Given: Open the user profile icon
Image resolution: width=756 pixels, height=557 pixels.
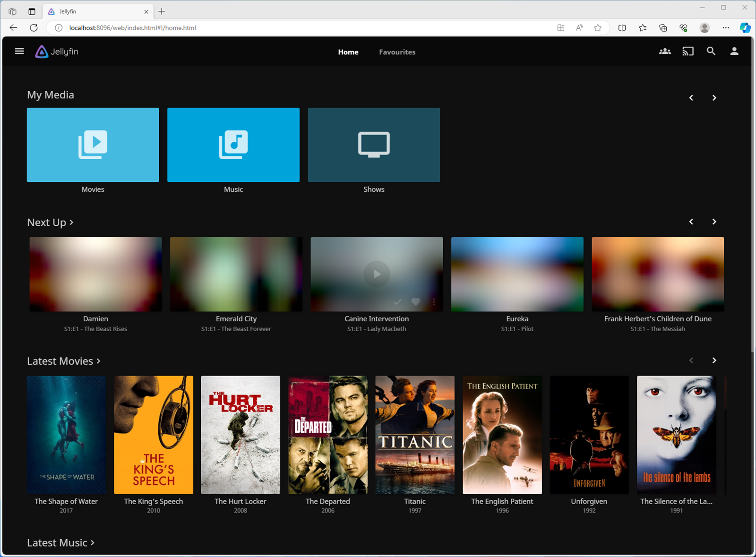Looking at the screenshot, I should (734, 51).
